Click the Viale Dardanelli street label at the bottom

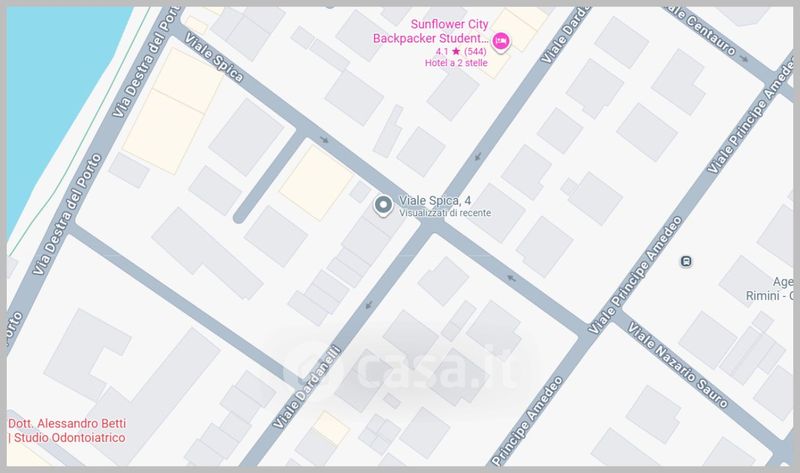click(307, 387)
